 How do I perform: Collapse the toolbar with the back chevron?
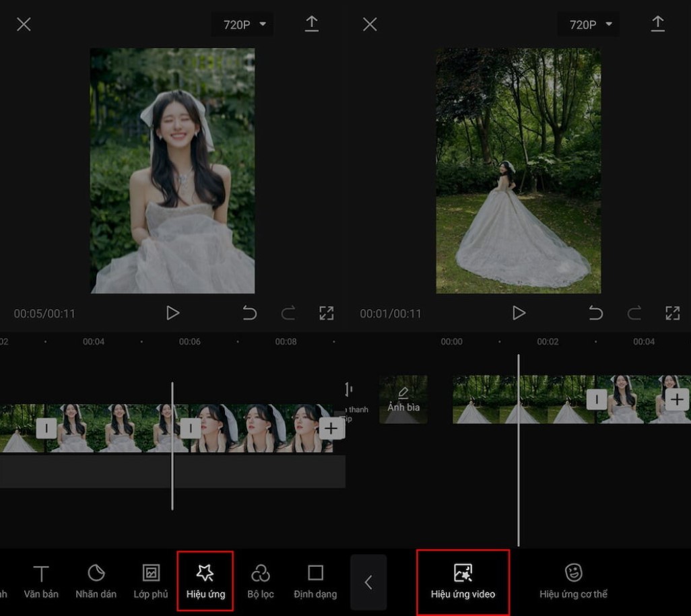point(369,582)
